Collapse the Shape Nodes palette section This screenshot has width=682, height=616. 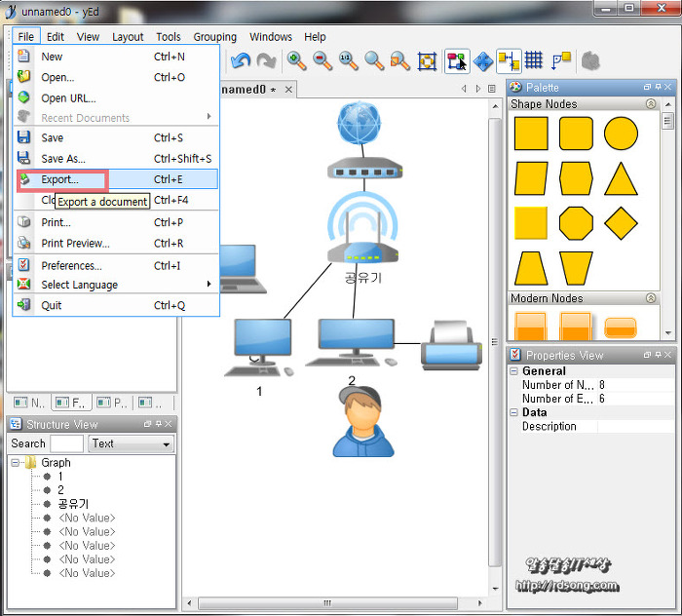(x=651, y=104)
